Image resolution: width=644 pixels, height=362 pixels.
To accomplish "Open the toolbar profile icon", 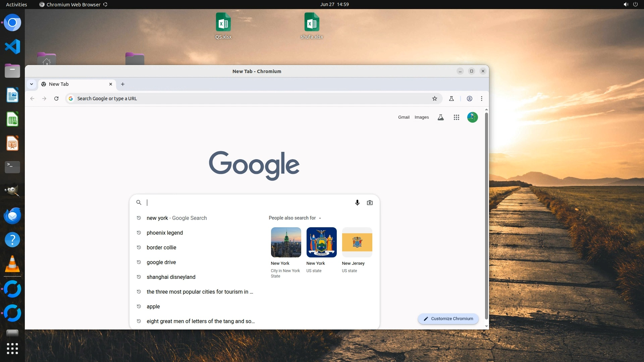I will (x=470, y=99).
